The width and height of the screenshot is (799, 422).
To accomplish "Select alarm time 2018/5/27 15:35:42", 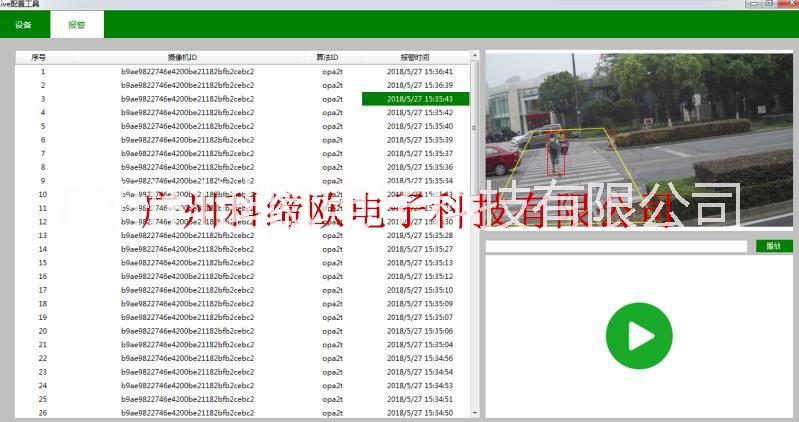I will click(419, 113).
